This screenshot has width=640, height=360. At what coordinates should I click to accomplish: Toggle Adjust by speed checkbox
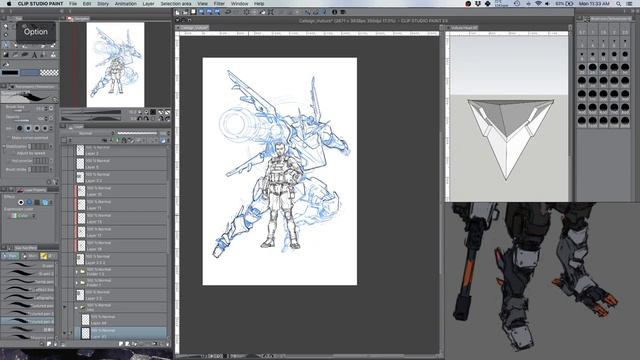[13, 153]
